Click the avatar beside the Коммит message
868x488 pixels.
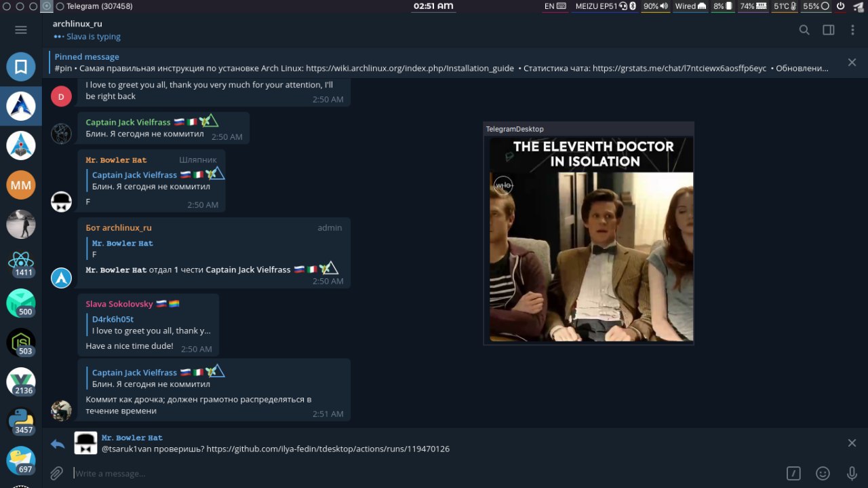[x=62, y=411]
